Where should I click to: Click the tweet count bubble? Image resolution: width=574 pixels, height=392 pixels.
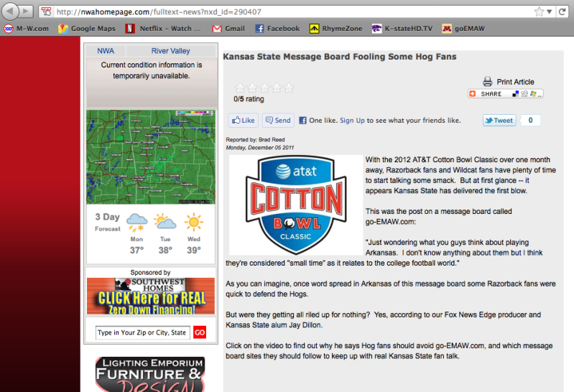(x=530, y=120)
